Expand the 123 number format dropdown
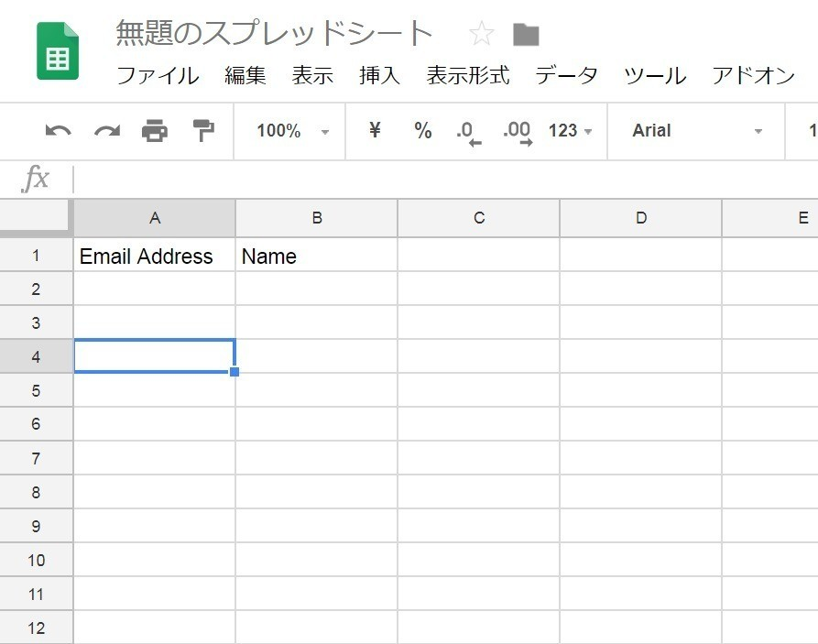 pyautogui.click(x=570, y=130)
